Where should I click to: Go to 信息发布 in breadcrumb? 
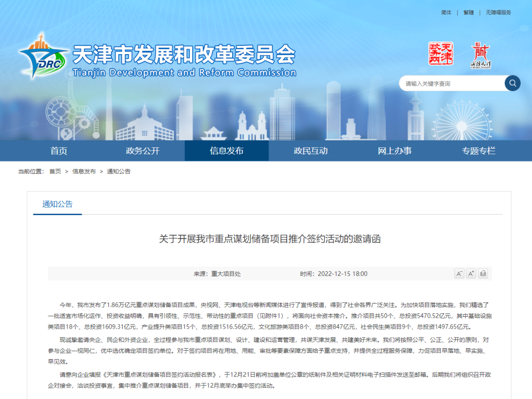[x=84, y=171]
